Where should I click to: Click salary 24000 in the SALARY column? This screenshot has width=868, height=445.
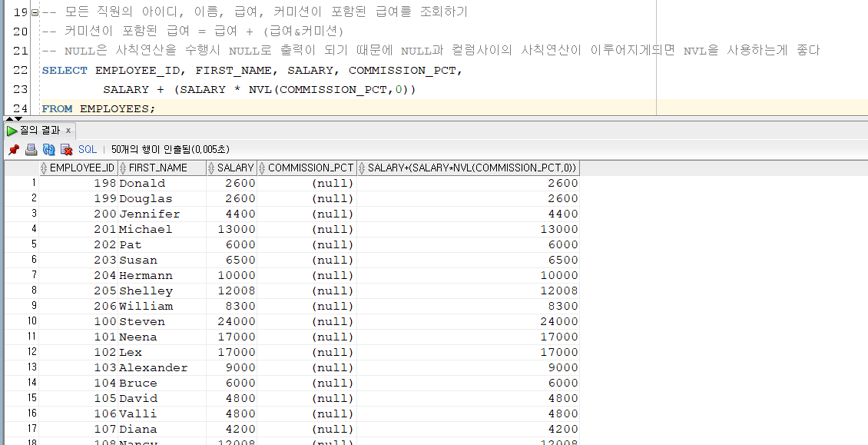click(231, 321)
